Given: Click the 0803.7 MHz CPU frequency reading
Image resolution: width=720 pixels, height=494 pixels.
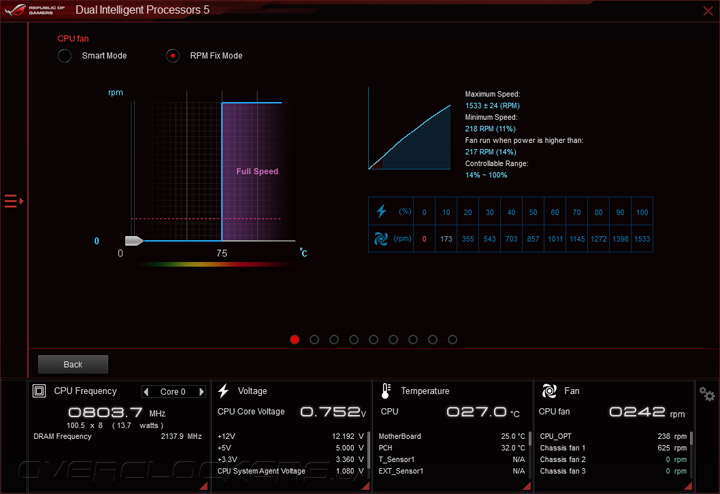Looking at the screenshot, I should click(117, 413).
